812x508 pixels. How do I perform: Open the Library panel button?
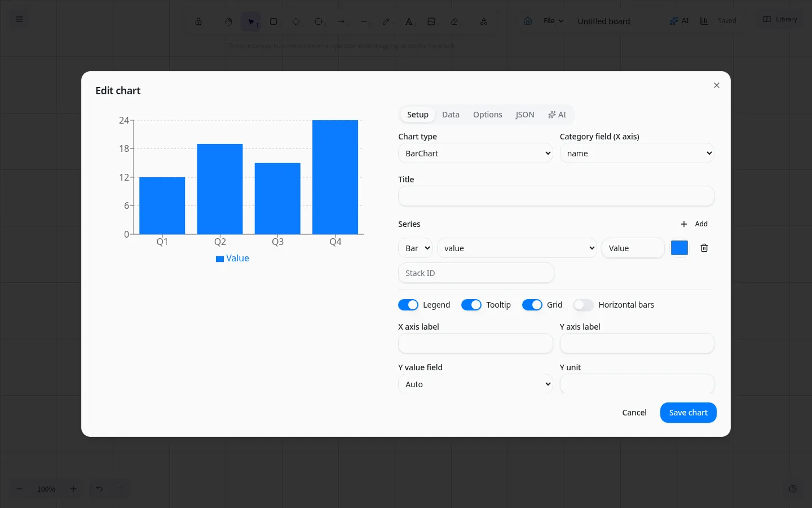click(780, 20)
